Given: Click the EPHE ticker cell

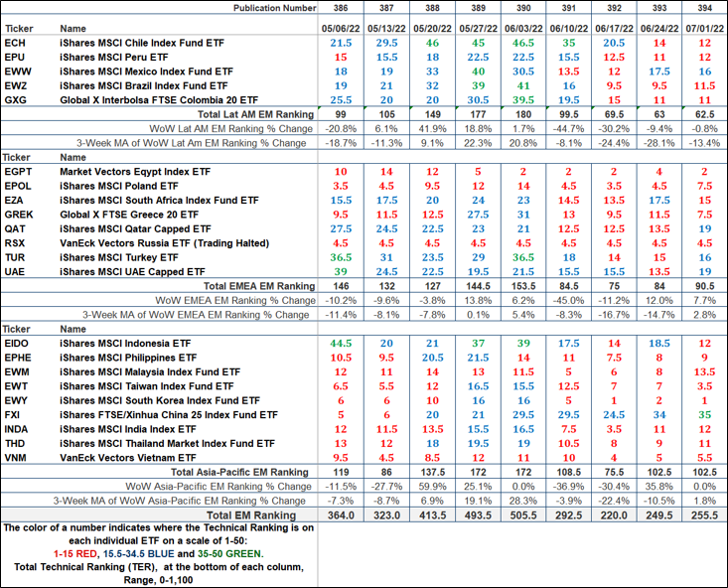Looking at the screenshot, I should pos(18,359).
